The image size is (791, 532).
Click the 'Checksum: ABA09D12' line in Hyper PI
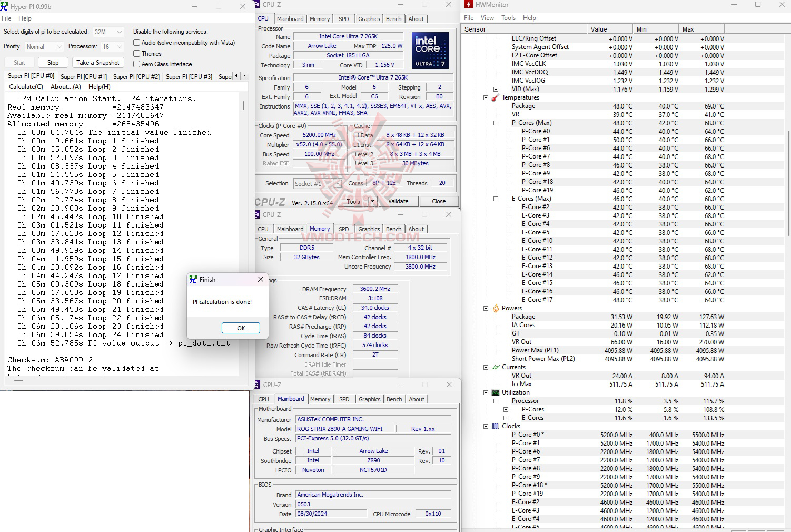pos(50,360)
